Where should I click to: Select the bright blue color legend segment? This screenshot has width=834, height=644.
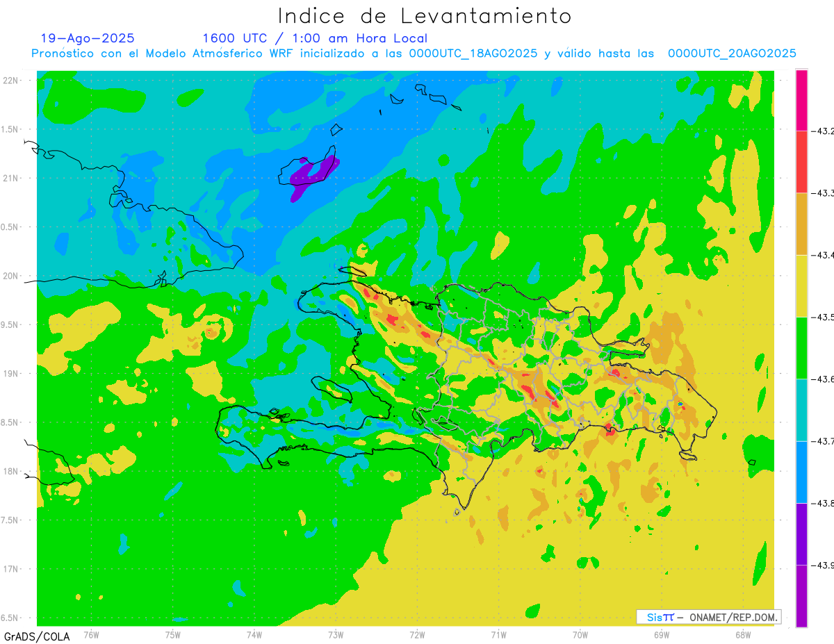point(801,472)
